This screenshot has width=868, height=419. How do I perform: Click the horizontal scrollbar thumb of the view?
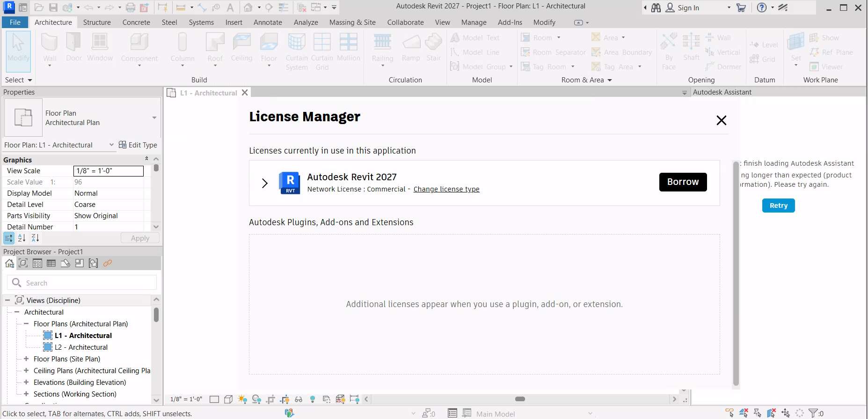(x=520, y=399)
